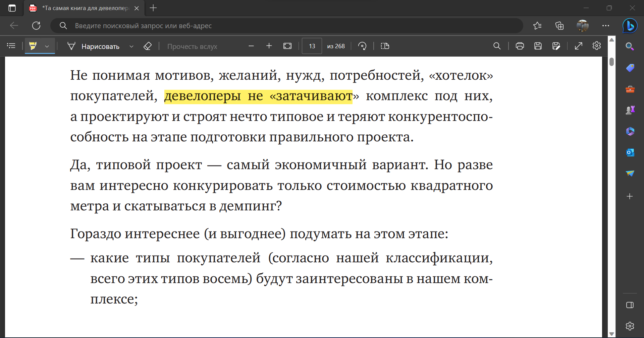Click highlighted text девелоперы не «затачивают
Screen dimensions: 644x338
258,96
